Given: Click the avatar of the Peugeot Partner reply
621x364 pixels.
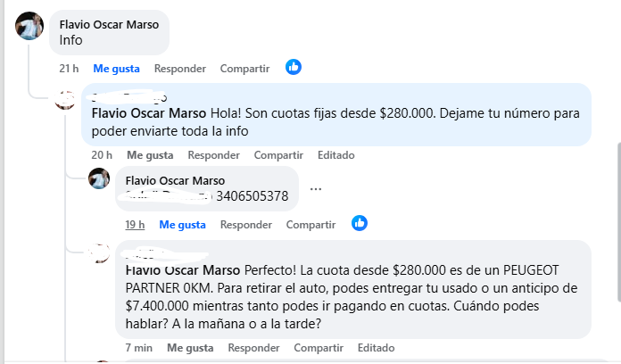Looking at the screenshot, I should [x=101, y=253].
